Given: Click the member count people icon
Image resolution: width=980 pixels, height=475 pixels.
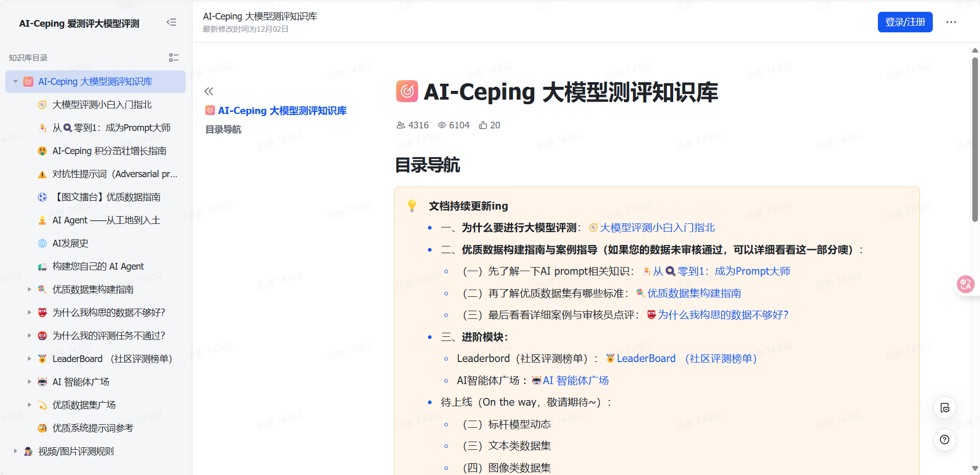Looking at the screenshot, I should click(401, 125).
